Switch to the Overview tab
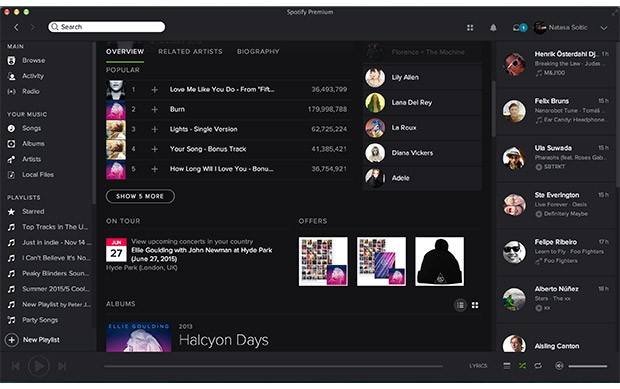Screen dimensions: 620x389 pyautogui.click(x=125, y=52)
